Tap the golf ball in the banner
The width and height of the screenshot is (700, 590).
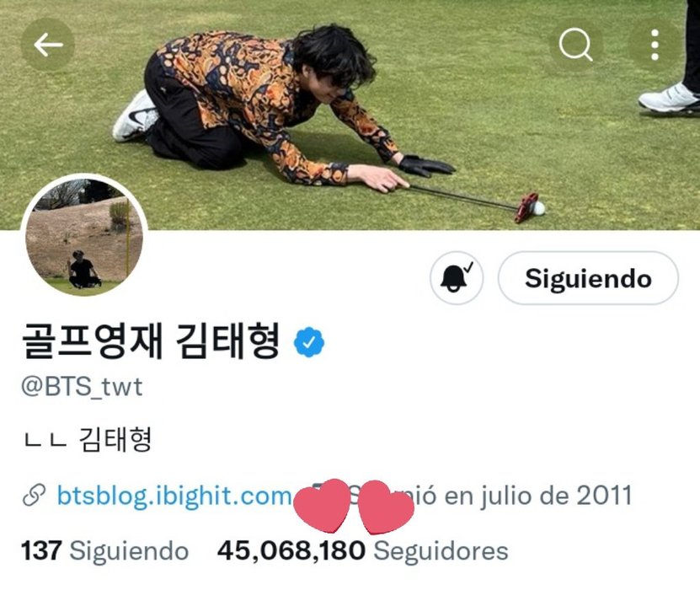(x=539, y=207)
